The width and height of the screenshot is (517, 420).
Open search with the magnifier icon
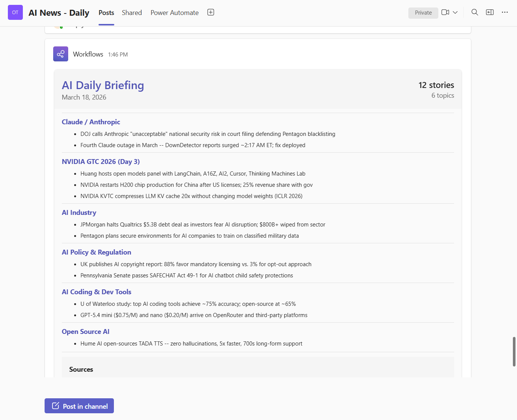[x=475, y=12]
